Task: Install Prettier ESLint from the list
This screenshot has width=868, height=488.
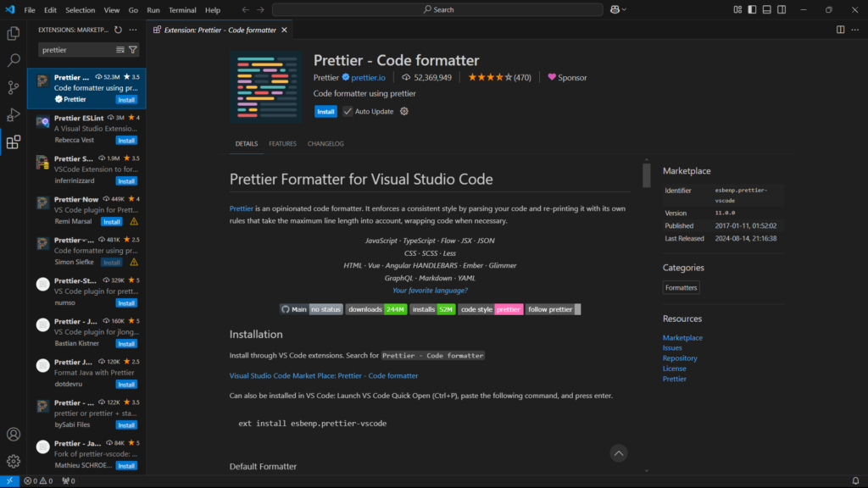Action: [126, 141]
